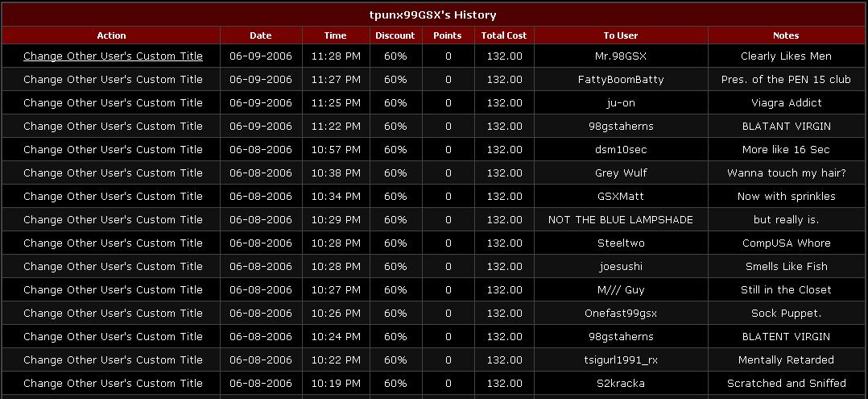Viewport: 868px width, 399px height.
Task: Select the Steeltwo user cell
Action: [x=621, y=243]
